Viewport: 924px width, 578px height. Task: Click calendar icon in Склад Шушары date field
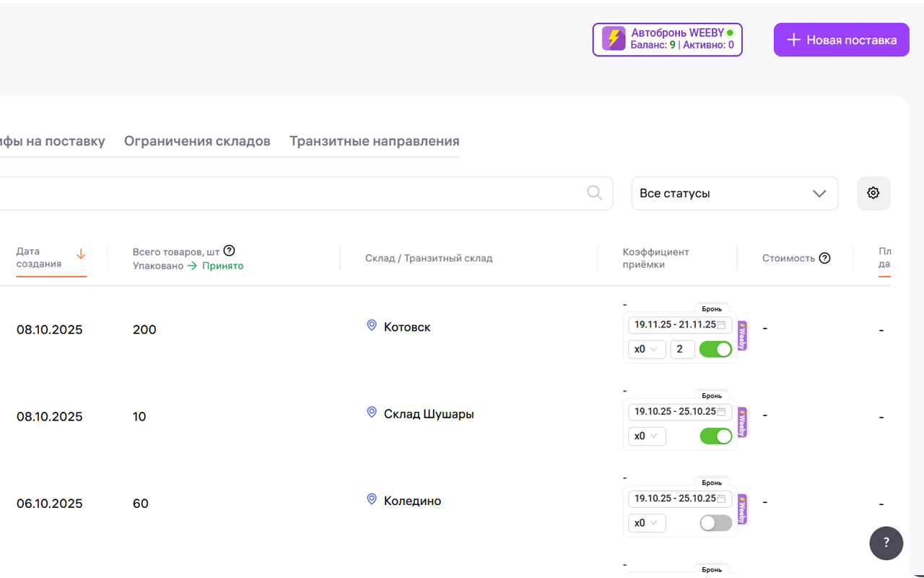coord(721,412)
